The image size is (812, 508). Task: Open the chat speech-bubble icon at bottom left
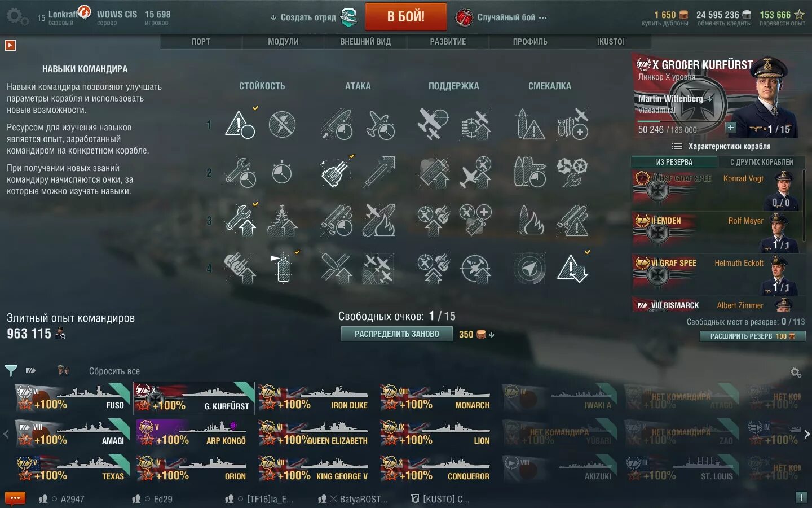point(15,498)
